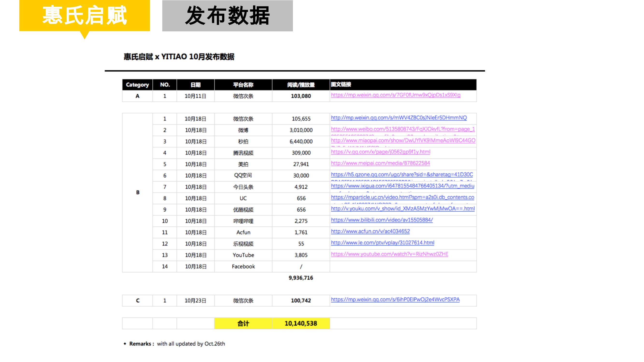Screen dimensions: 644x362
Task: Click the 日期 column header
Action: point(196,85)
